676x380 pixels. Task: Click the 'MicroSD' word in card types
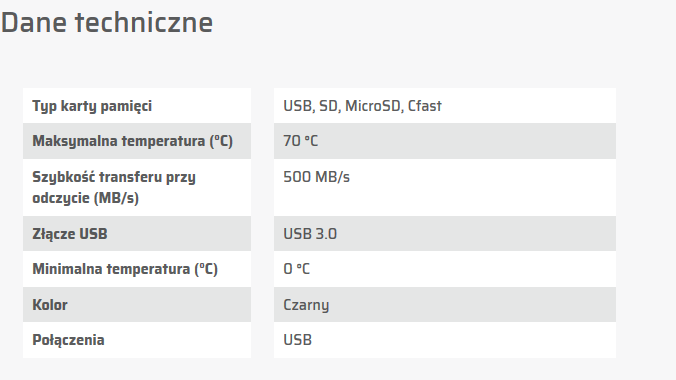click(x=373, y=106)
